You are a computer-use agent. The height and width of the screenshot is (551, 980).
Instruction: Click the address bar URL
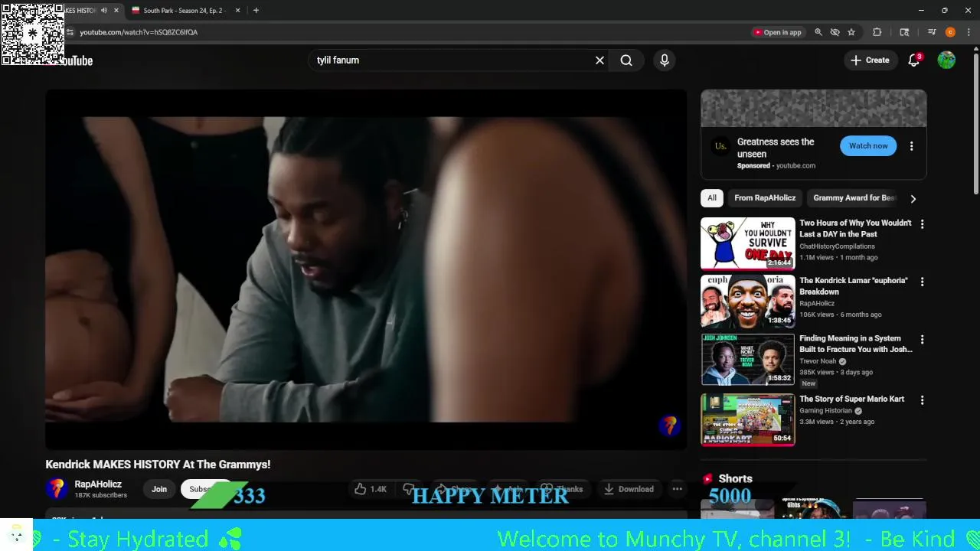pyautogui.click(x=139, y=32)
